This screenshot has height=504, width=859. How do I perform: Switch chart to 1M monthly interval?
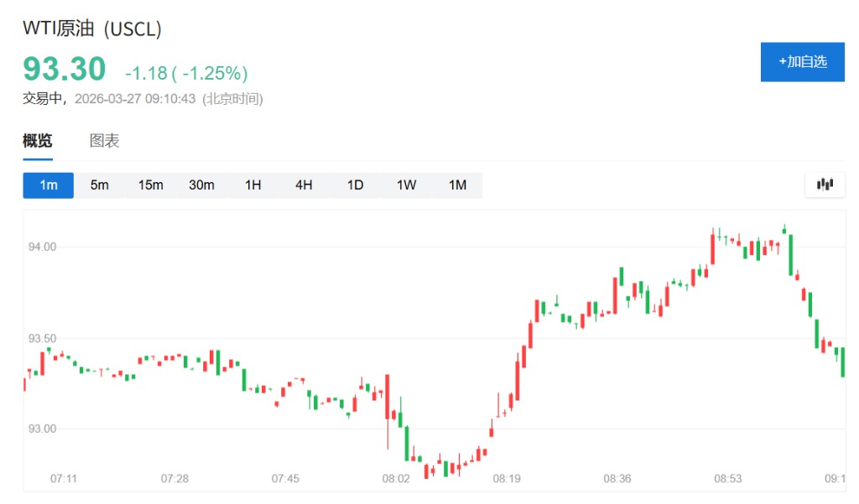pyautogui.click(x=457, y=185)
